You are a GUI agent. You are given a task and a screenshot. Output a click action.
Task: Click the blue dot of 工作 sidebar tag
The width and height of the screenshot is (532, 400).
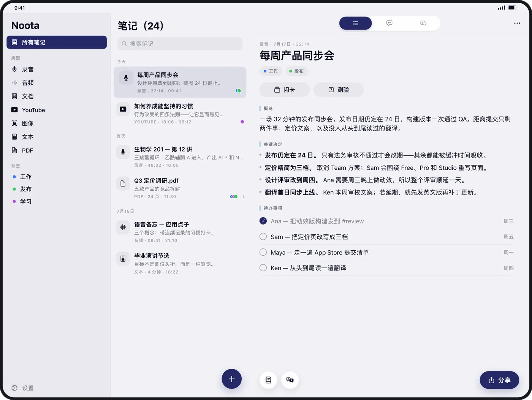14,177
